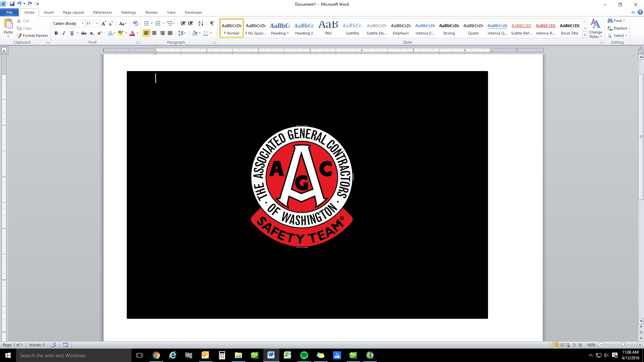Apply superscript formatting

point(99,33)
